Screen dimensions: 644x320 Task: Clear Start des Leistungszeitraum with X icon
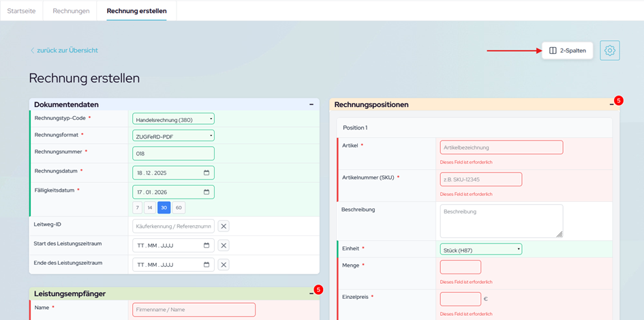(x=224, y=246)
